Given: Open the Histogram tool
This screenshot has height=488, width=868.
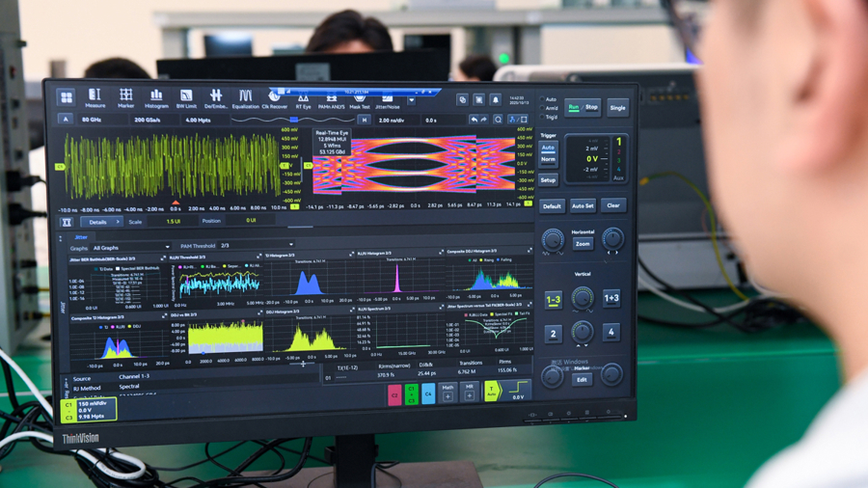Looking at the screenshot, I should [x=156, y=98].
